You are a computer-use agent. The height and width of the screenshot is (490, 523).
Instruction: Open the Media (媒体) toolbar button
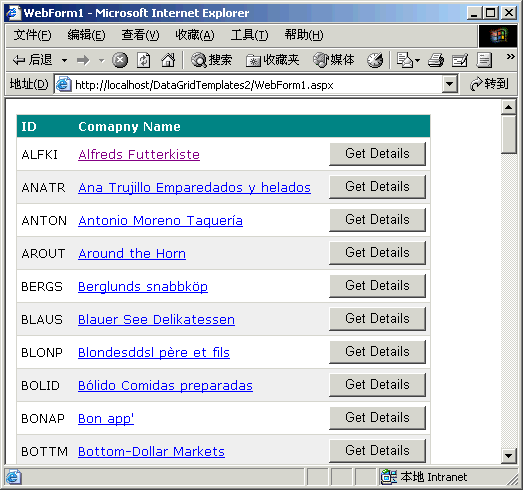[x=334, y=60]
